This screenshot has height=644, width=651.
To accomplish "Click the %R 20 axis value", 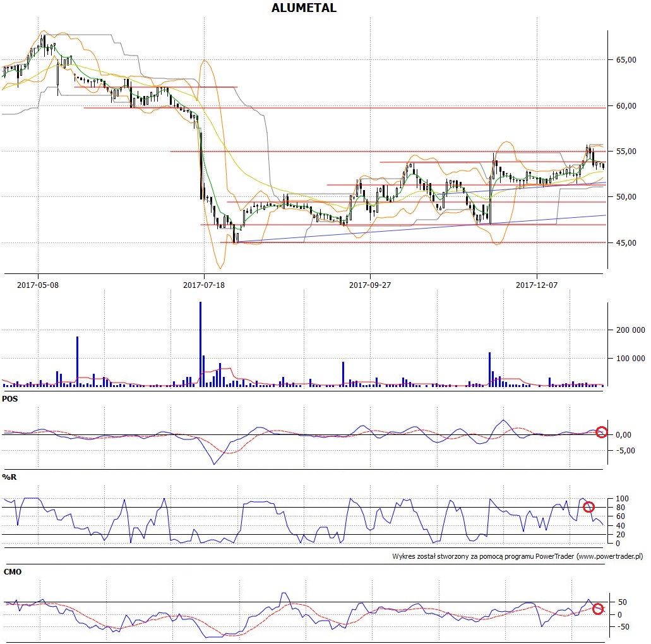I will (x=621, y=535).
